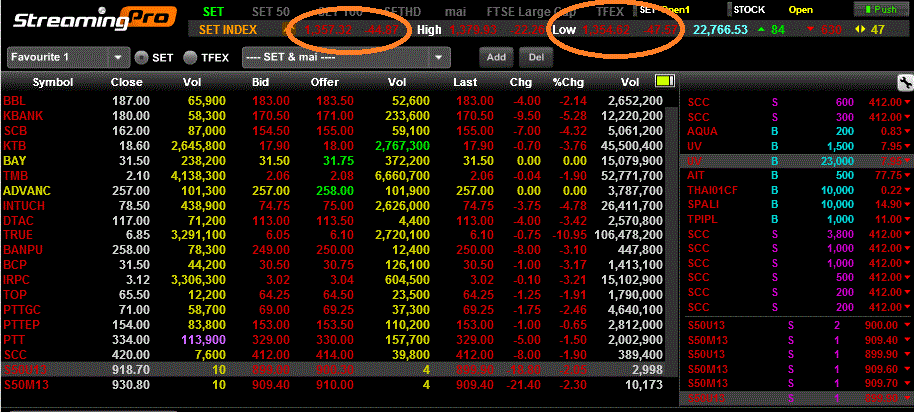Image resolution: width=914 pixels, height=412 pixels.
Task: Click the UV 1,500 ticker row
Action: (x=796, y=146)
